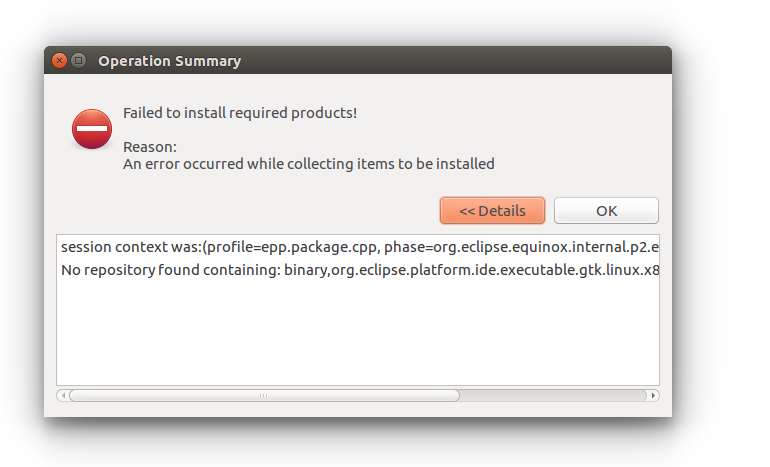Image resolution: width=770 pixels, height=467 pixels.
Task: Click the 'Failed to install required products!' message
Action: click(x=240, y=113)
